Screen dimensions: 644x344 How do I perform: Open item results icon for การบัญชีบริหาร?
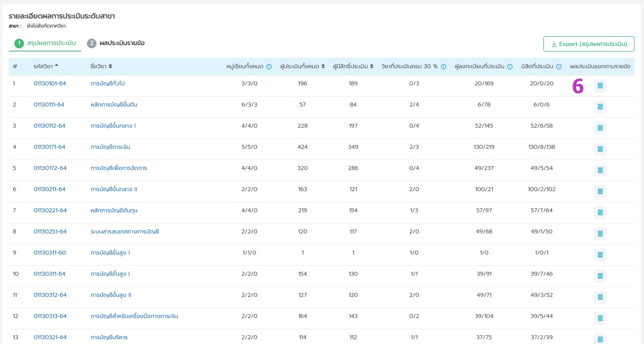click(x=600, y=339)
